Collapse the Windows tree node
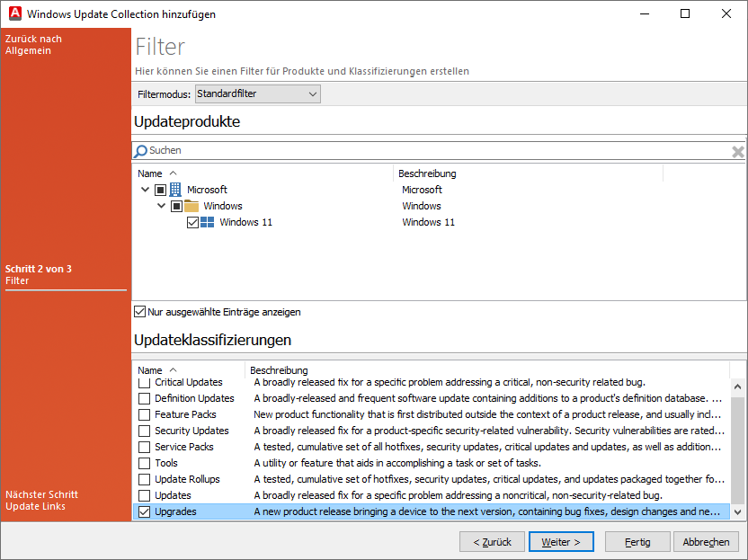Image resolution: width=748 pixels, height=560 pixels. tap(161, 206)
